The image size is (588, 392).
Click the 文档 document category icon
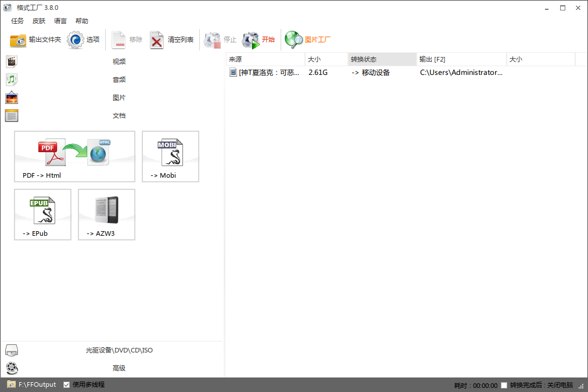12,116
